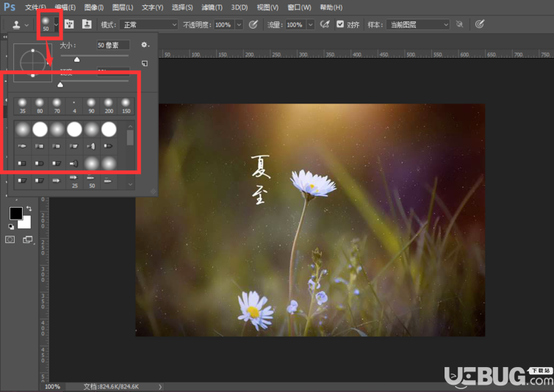Click brush list scrollbar down arrow
Image resolution: width=554 pixels, height=392 pixels.
click(130, 184)
